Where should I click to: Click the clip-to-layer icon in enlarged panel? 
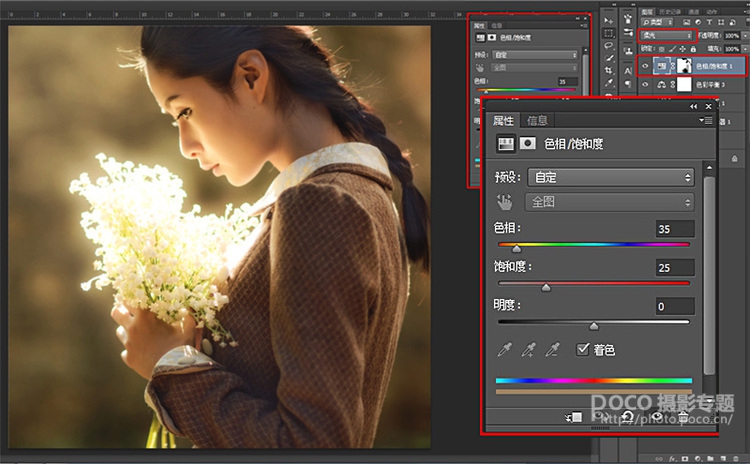574,417
